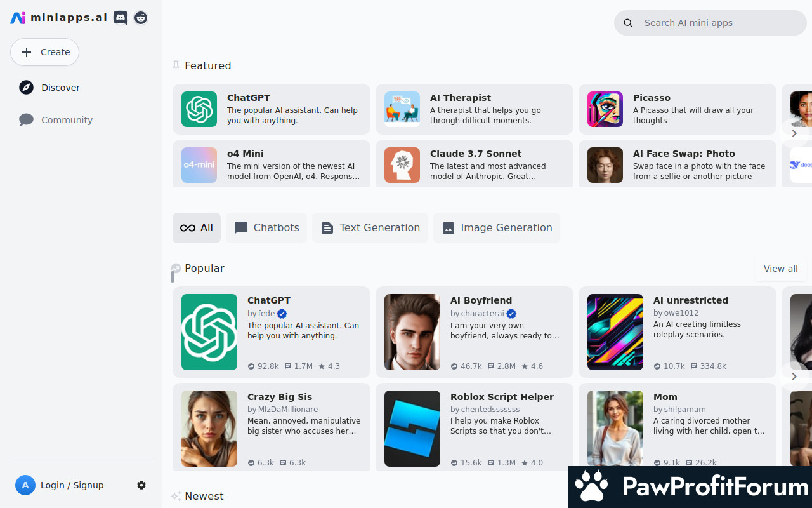The height and width of the screenshot is (508, 812).
Task: Open author link owe1012
Action: click(681, 313)
